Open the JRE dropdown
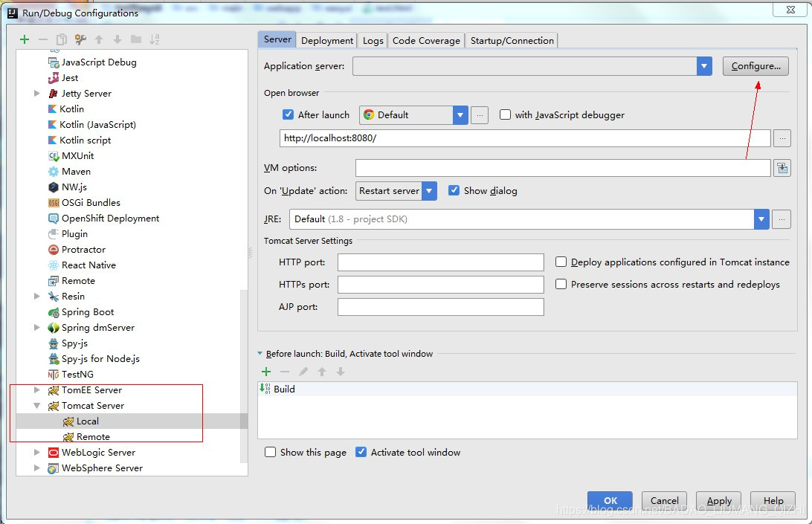812x524 pixels. pyautogui.click(x=761, y=219)
